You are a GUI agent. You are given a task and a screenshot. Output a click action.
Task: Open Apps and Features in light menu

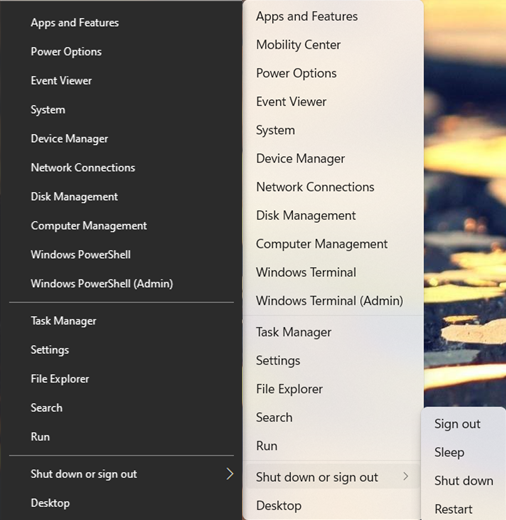point(307,16)
